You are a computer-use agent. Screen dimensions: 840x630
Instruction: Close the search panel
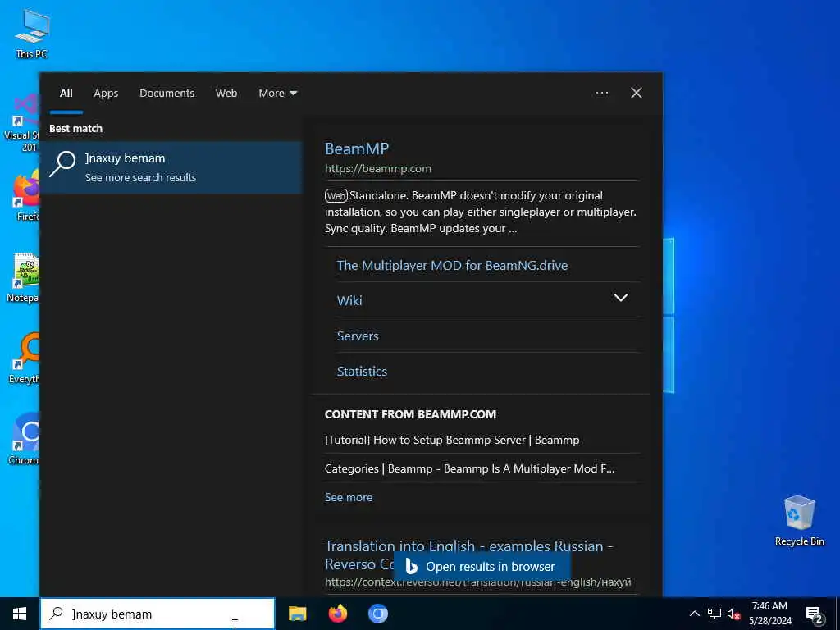637,94
